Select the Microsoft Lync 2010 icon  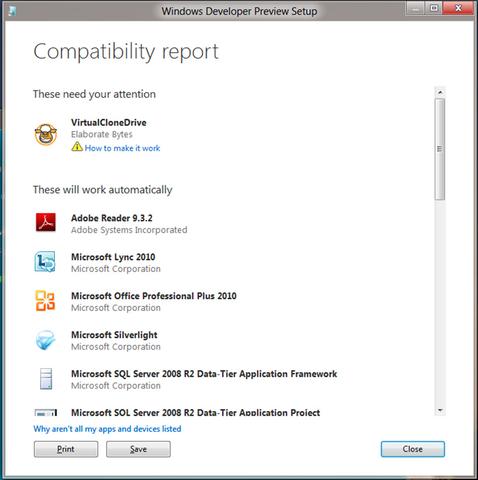click(x=45, y=261)
